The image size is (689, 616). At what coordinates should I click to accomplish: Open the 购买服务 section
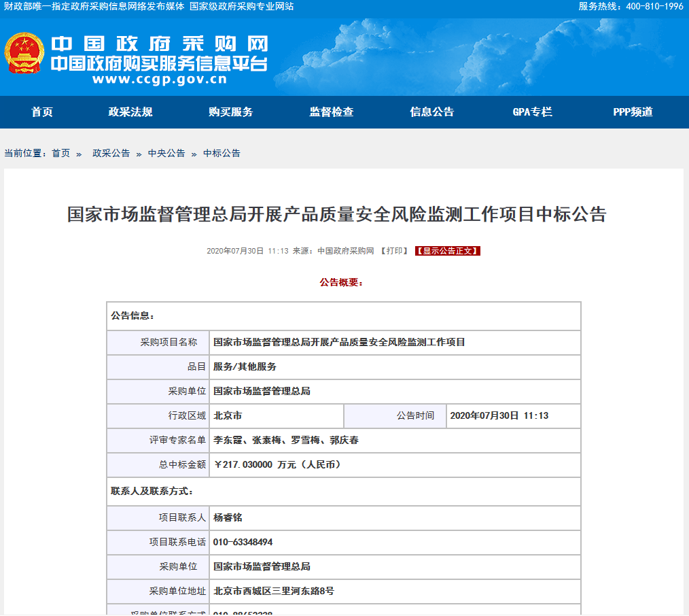(x=229, y=112)
